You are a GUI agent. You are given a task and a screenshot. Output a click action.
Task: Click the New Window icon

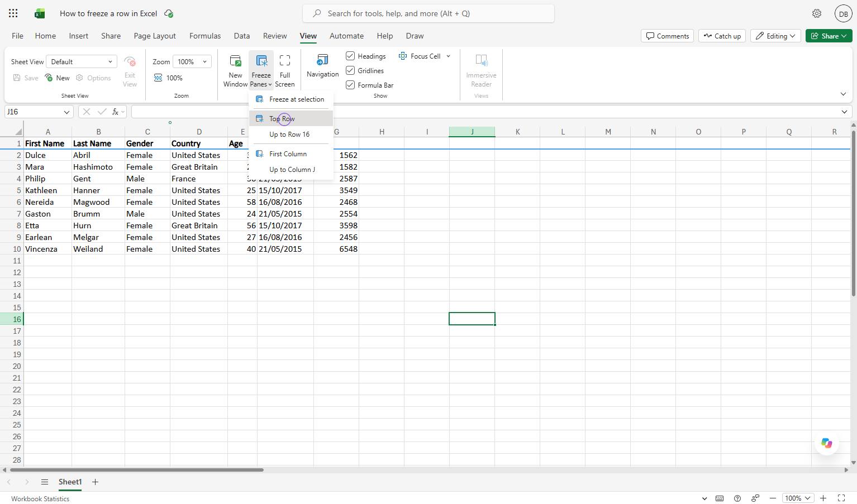pyautogui.click(x=235, y=61)
